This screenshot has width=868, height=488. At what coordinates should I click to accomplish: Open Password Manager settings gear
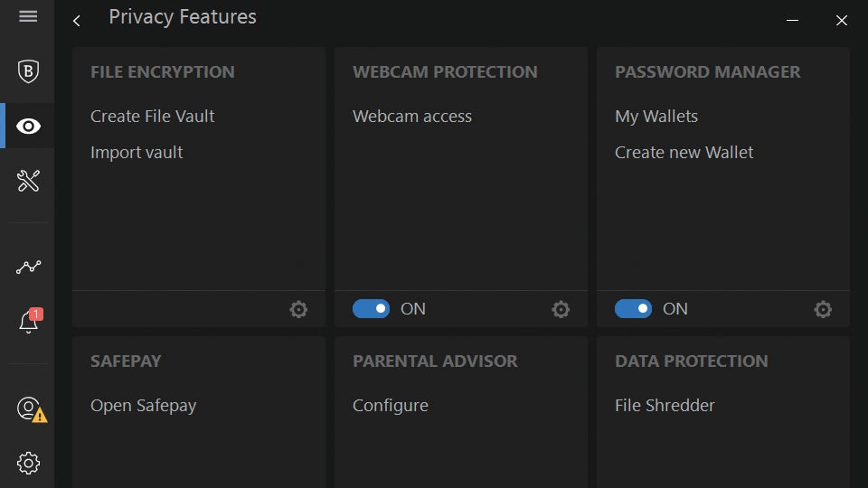pos(823,309)
